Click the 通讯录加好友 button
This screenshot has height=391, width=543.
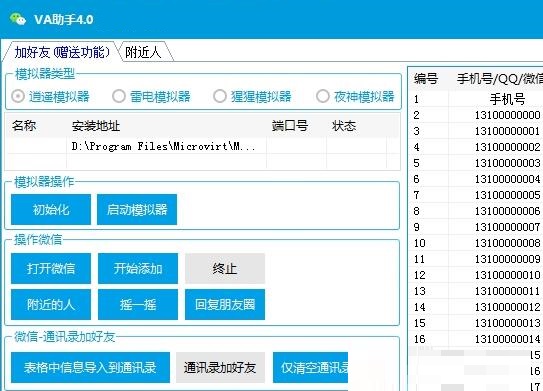(220, 367)
